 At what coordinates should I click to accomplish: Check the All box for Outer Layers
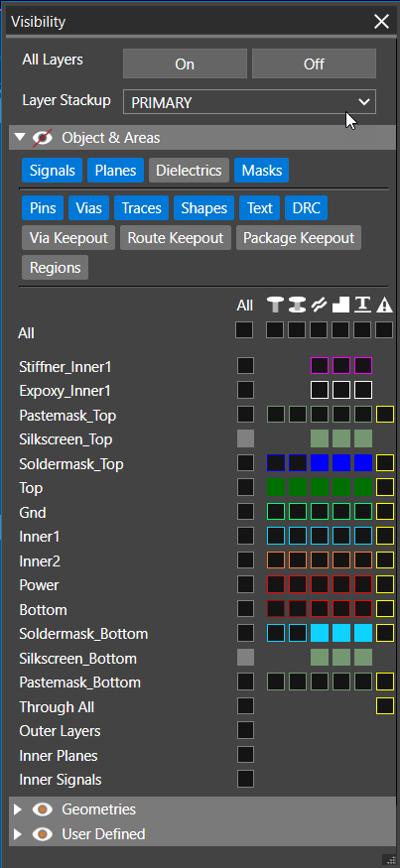pos(245,730)
